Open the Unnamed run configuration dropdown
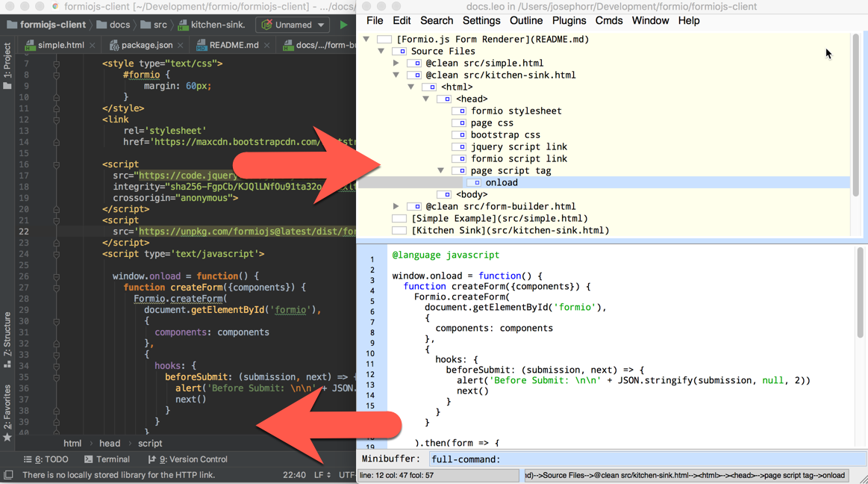This screenshot has width=868, height=484. point(293,25)
